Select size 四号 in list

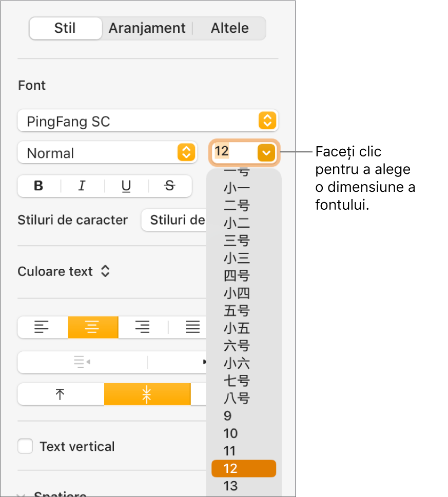pos(243,275)
